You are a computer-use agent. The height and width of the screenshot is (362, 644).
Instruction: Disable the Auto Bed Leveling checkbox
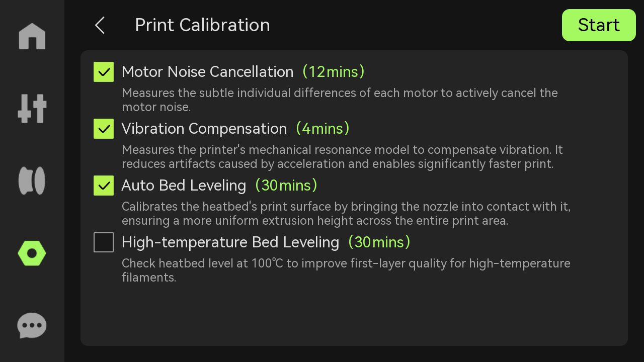pos(104,186)
